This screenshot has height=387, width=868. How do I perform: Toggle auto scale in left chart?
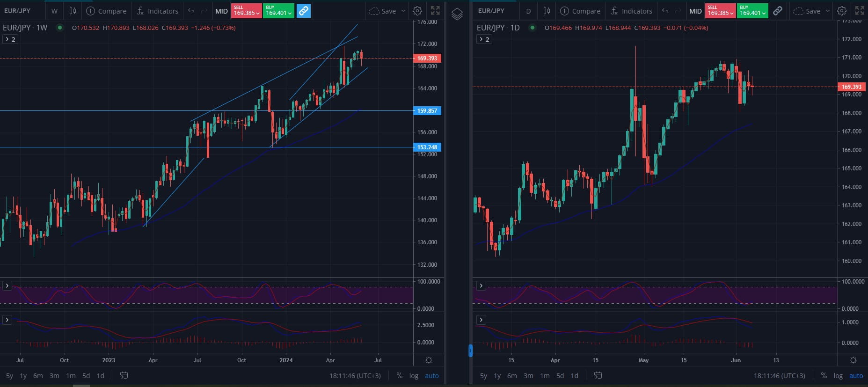coord(432,376)
